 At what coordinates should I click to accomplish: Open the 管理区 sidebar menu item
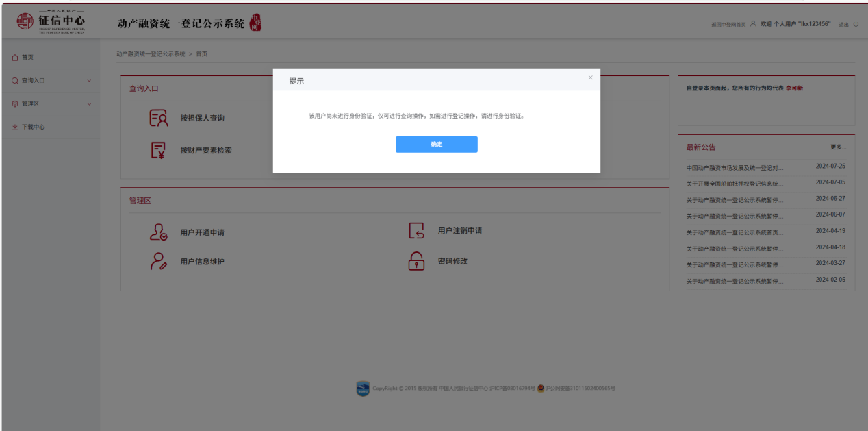50,104
